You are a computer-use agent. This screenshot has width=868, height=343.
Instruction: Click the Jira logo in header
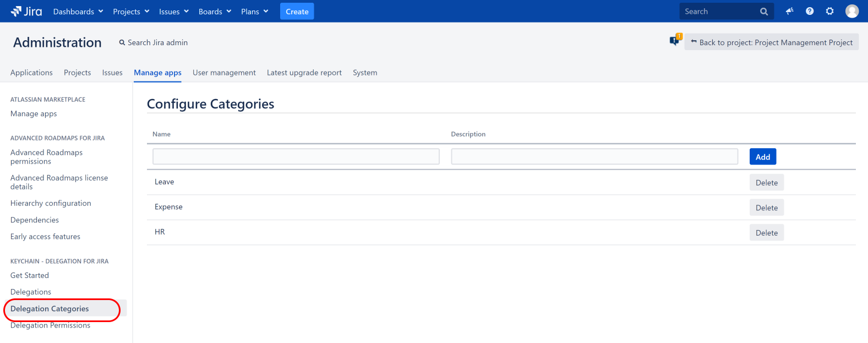click(26, 11)
